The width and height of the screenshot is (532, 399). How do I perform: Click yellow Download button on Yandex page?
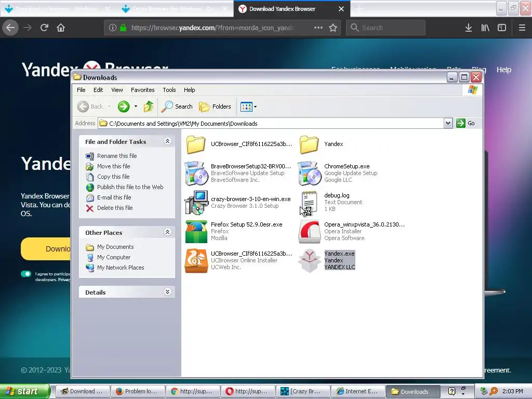click(46, 249)
